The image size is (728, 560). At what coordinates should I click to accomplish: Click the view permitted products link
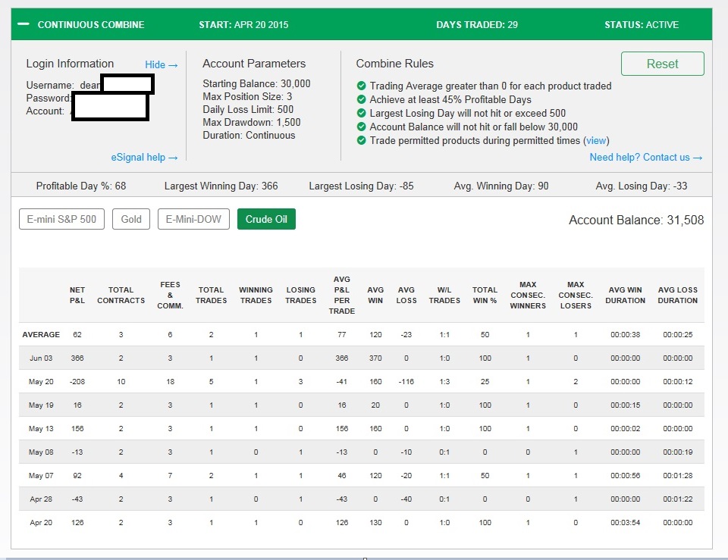point(596,141)
